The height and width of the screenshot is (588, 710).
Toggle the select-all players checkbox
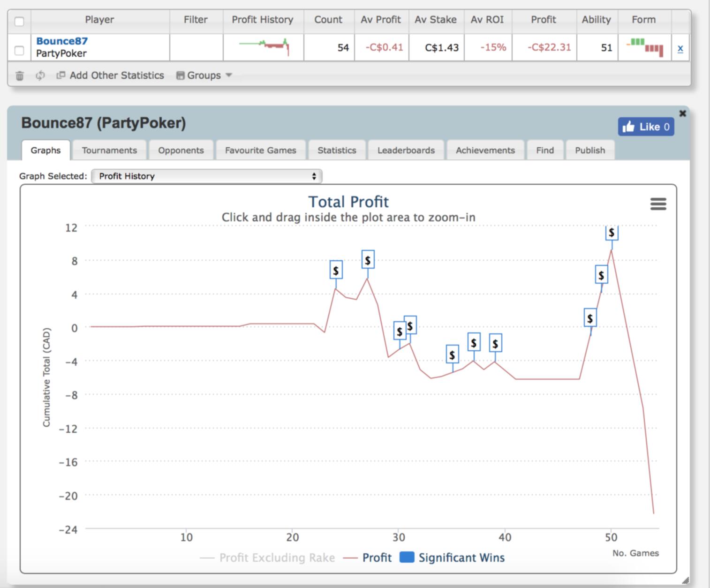point(19,22)
